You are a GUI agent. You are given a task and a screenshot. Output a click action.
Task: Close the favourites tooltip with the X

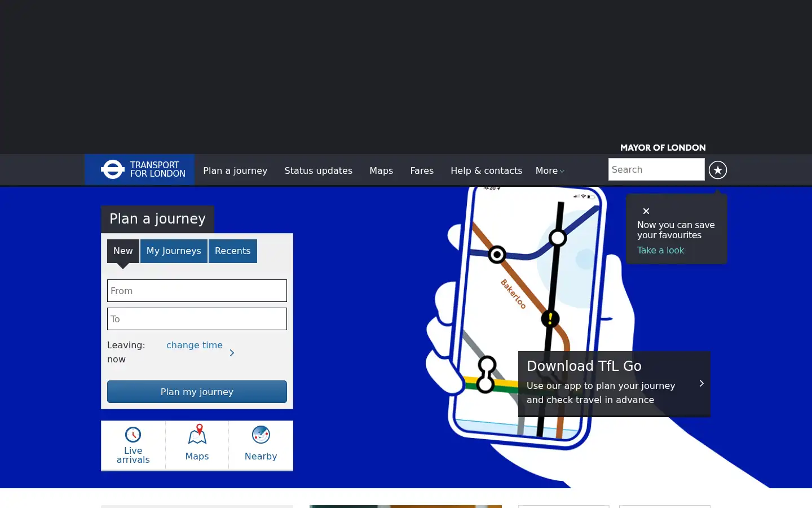tap(646, 211)
